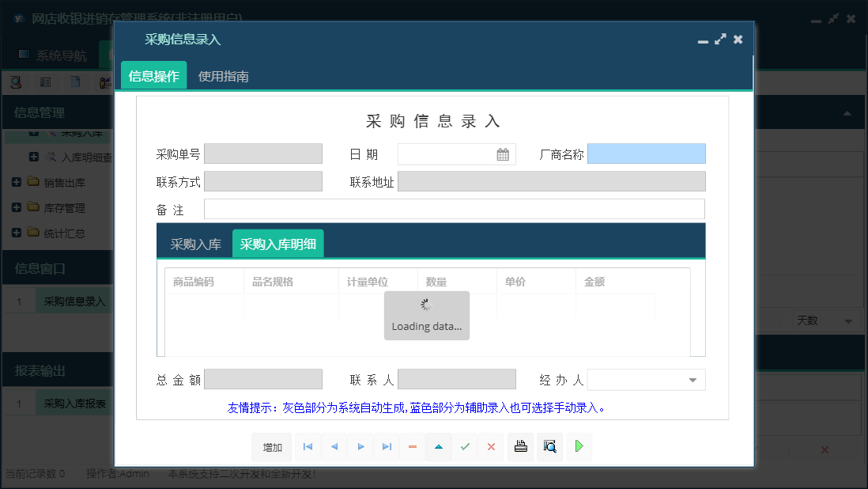Click inside the 厂商名称 input field
The height and width of the screenshot is (489, 868).
click(646, 154)
